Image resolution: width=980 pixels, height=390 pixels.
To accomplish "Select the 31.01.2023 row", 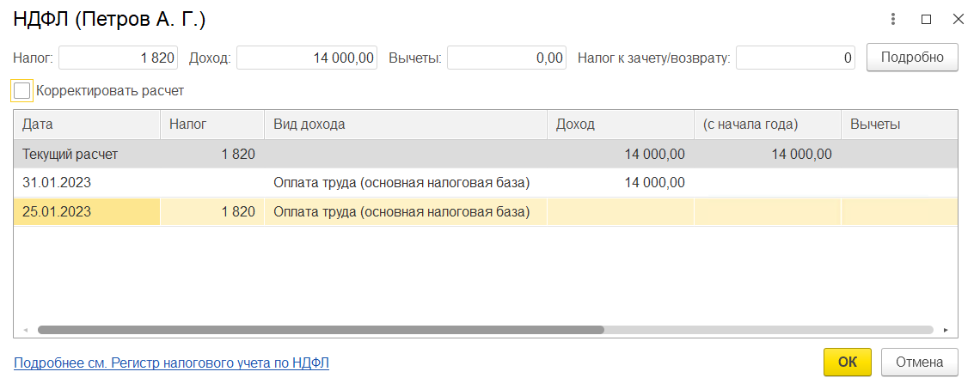I will (57, 183).
